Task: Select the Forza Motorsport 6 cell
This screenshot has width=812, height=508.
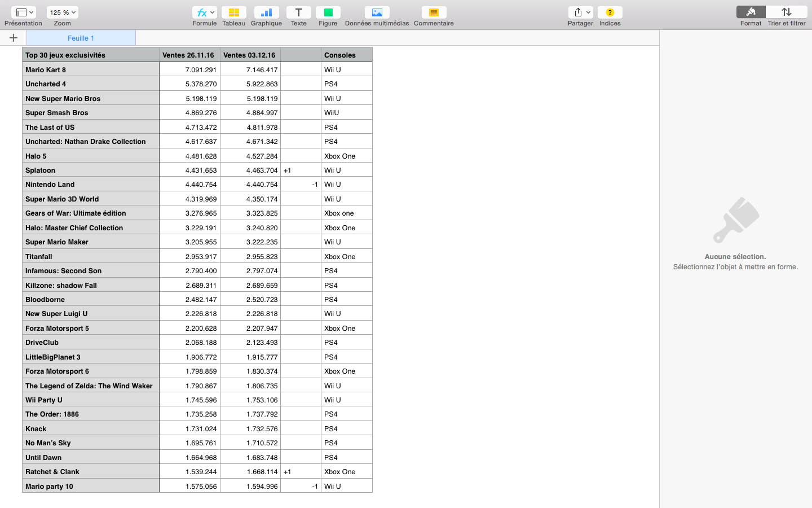Action: 91,371
